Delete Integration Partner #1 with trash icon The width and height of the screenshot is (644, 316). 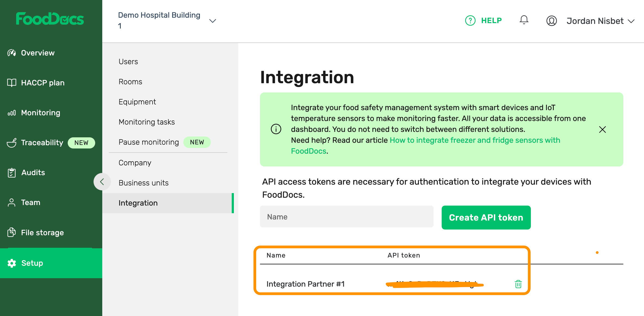[518, 284]
